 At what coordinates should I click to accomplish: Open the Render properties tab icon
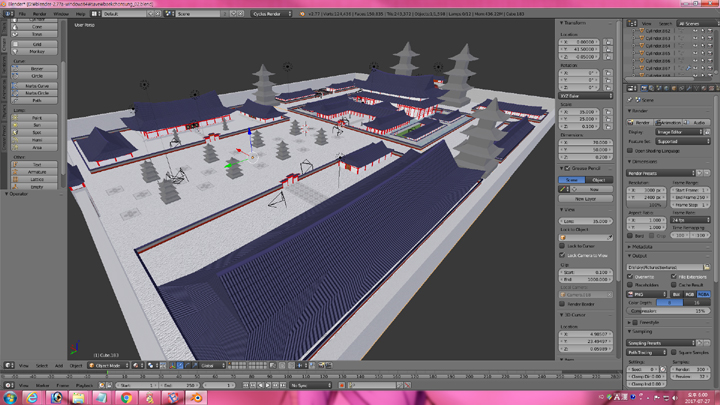point(644,88)
